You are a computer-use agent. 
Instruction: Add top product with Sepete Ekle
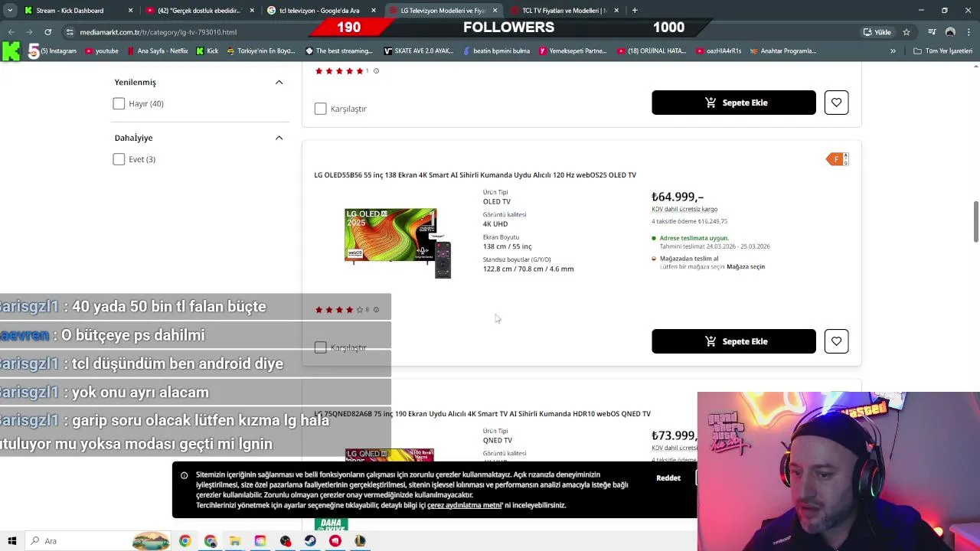tap(733, 103)
